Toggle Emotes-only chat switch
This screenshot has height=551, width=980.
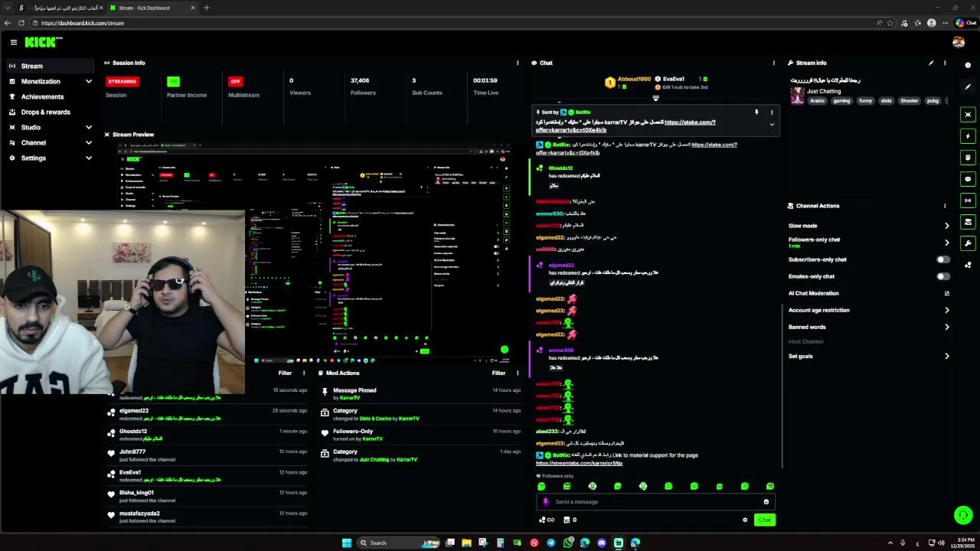(x=943, y=276)
